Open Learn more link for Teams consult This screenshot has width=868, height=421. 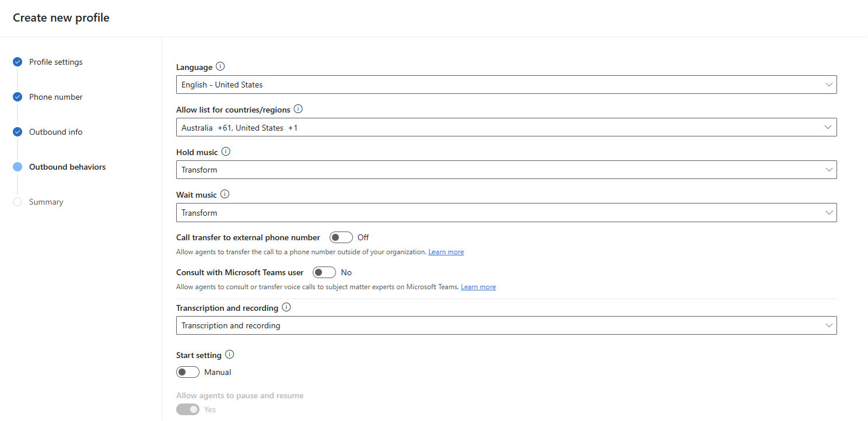(478, 287)
